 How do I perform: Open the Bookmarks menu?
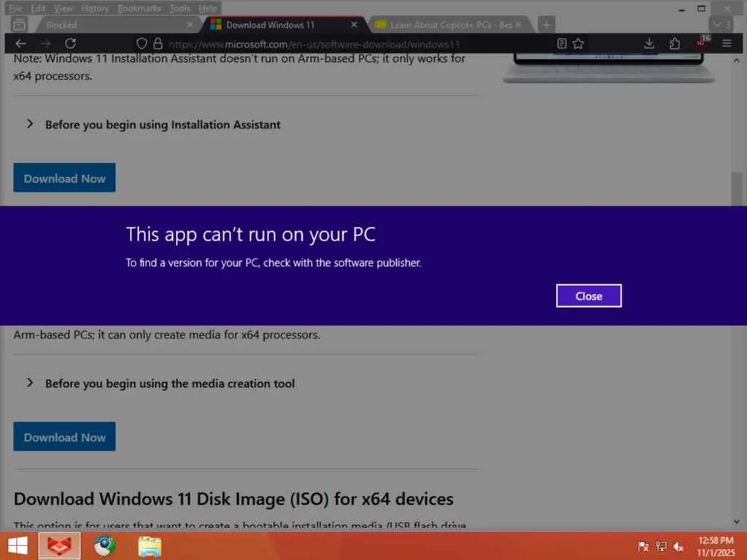tap(139, 8)
